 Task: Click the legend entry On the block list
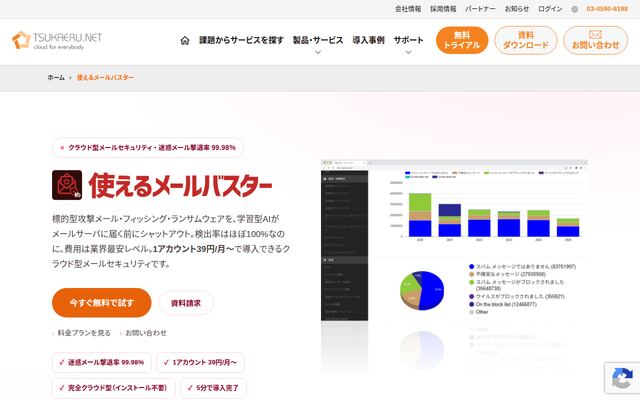point(503,304)
